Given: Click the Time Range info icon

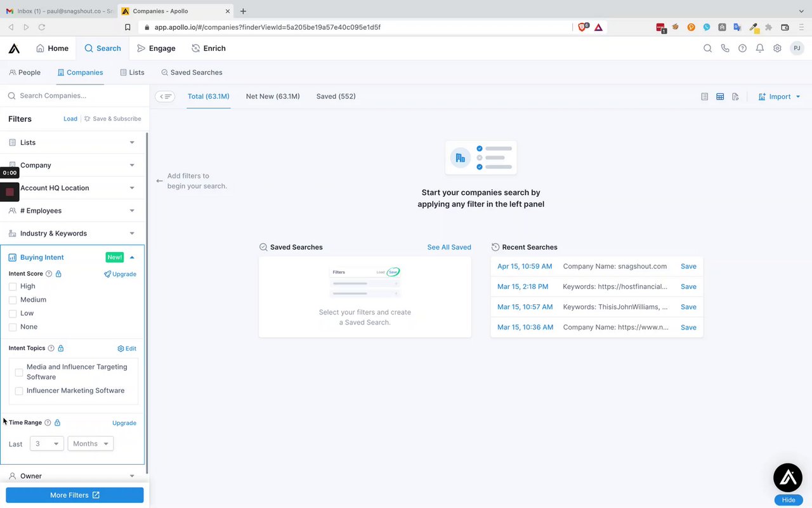Looking at the screenshot, I should click(48, 422).
